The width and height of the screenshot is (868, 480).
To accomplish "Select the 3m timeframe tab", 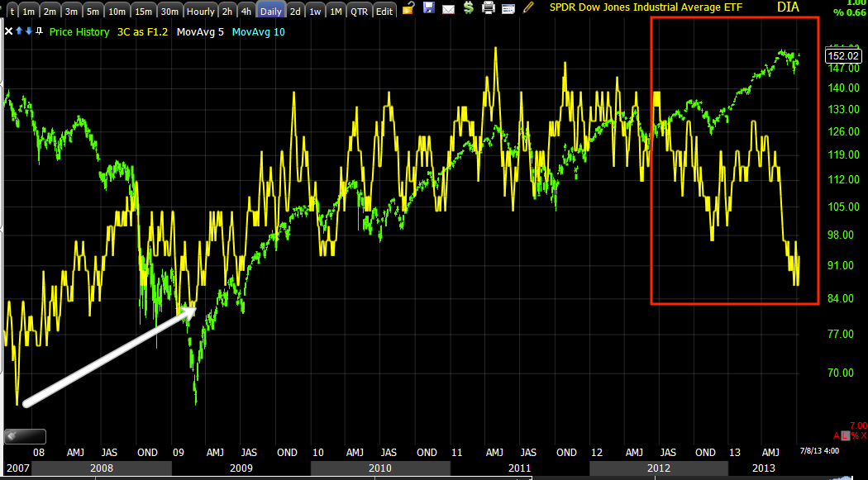I will 71,11.
